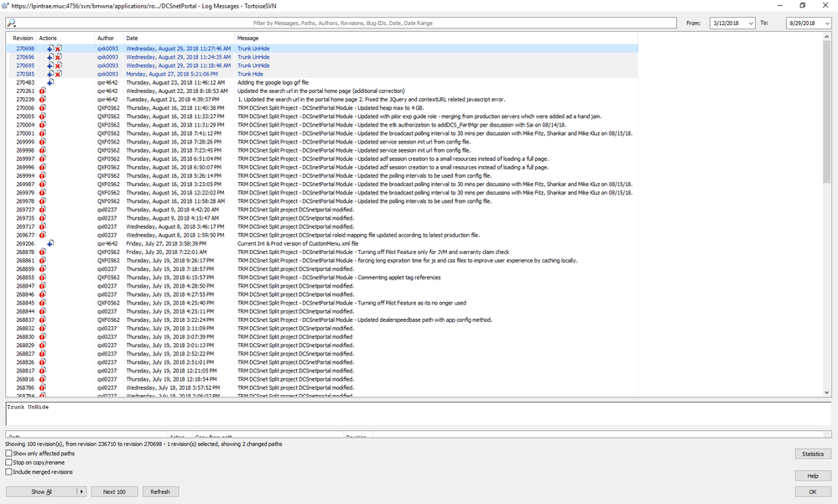Focus the filter by messages input field
This screenshot has width=838, height=504.
(342, 23)
